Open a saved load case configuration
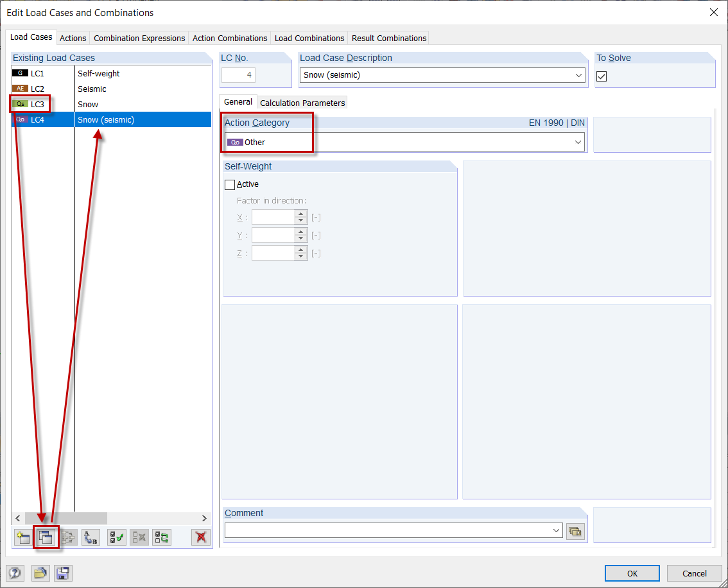This screenshot has height=588, width=728. [x=40, y=573]
